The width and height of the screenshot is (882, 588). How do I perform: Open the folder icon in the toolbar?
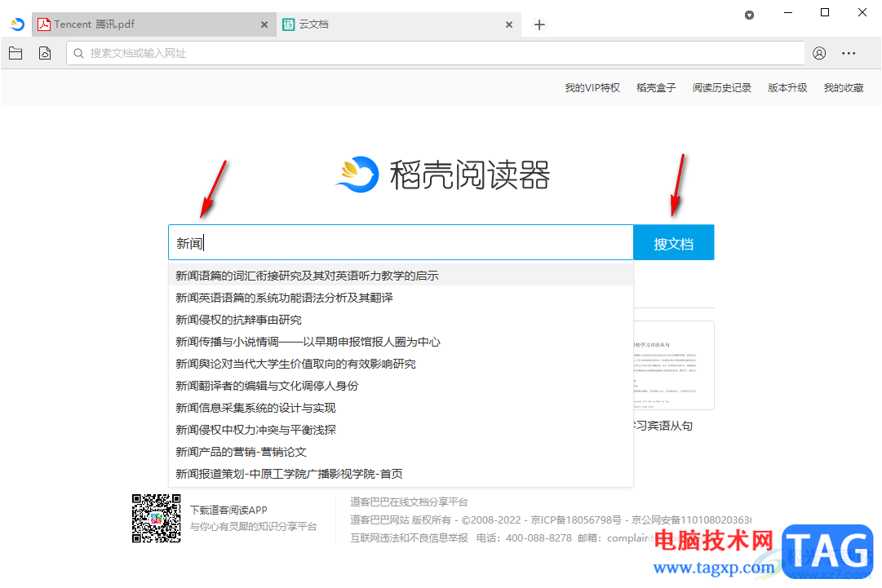(x=16, y=53)
